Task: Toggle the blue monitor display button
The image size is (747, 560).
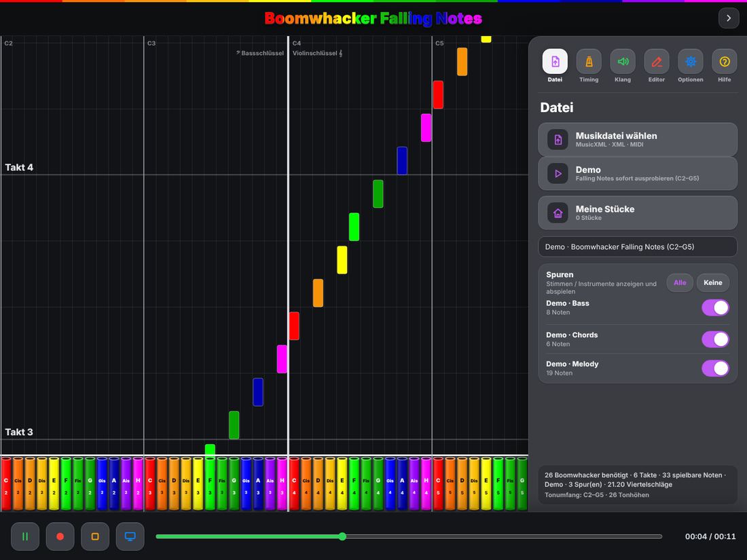Action: [130, 536]
